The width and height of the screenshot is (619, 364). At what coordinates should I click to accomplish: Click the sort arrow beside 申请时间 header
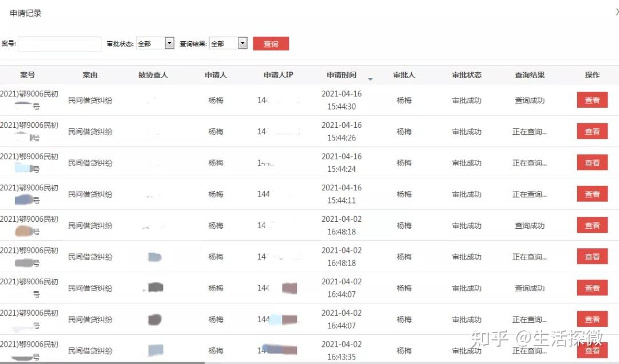(x=370, y=79)
